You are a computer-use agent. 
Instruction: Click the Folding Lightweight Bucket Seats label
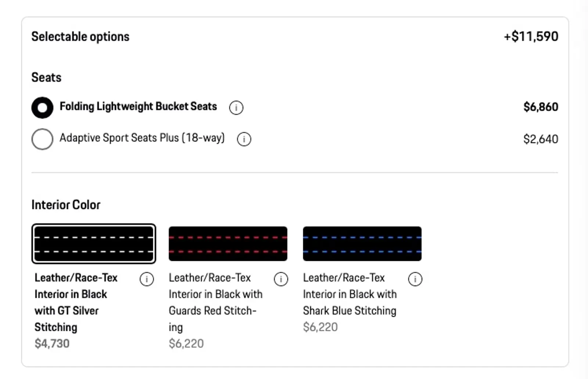[138, 107]
